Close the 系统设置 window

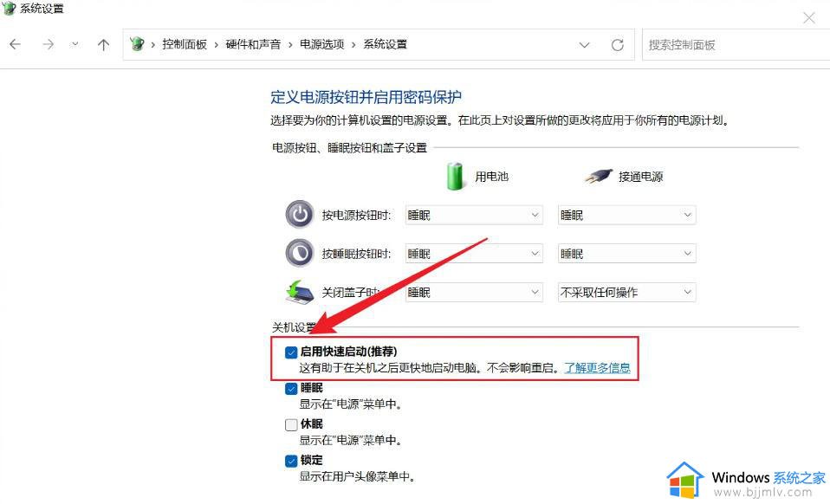808,18
